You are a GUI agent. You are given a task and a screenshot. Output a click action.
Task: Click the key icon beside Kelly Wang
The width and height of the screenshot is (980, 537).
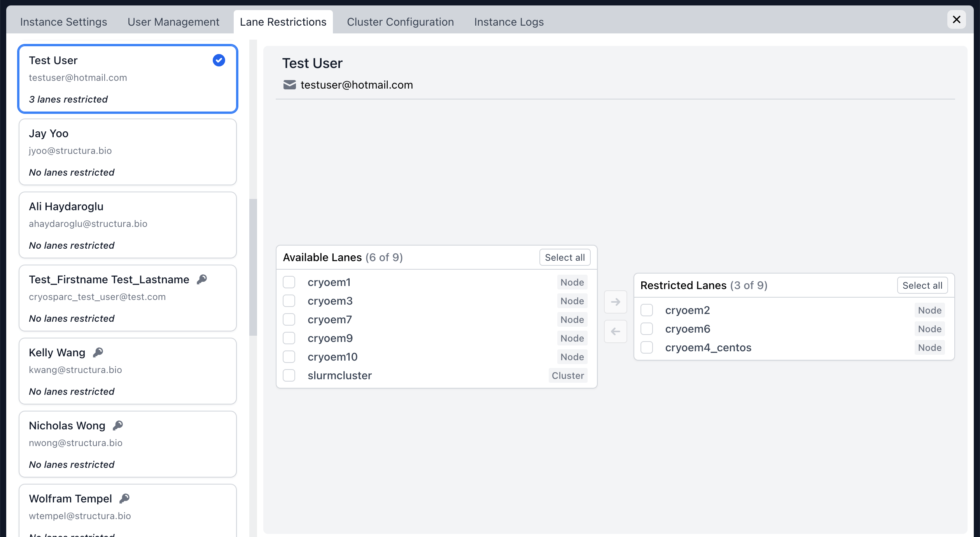pos(98,352)
